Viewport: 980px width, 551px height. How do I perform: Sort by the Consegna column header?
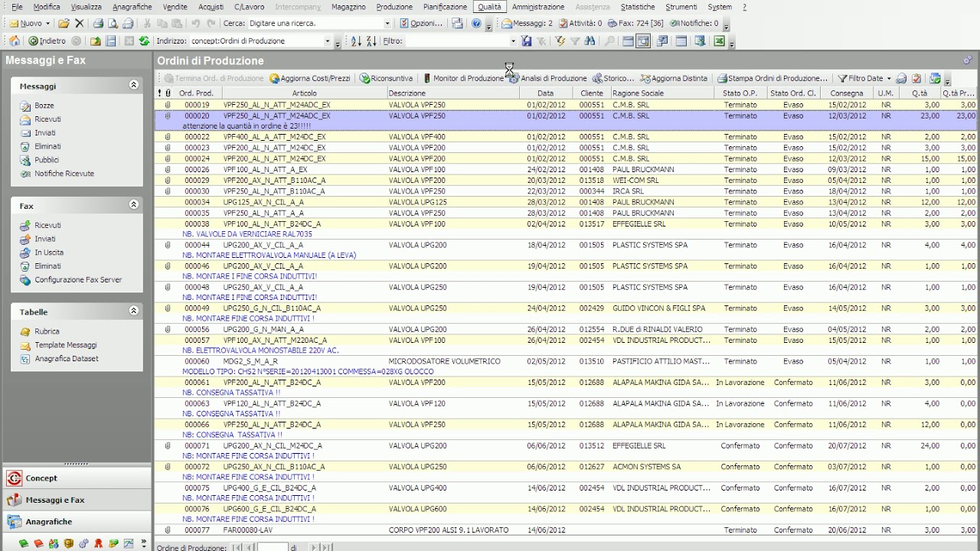(847, 93)
